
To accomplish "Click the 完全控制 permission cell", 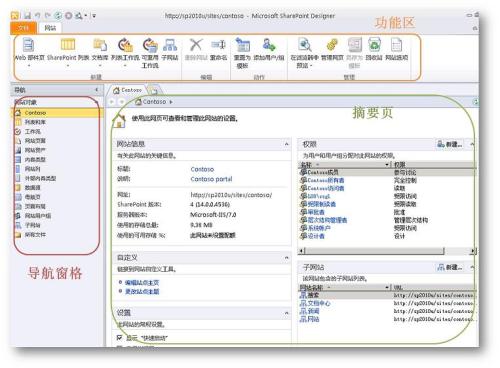I will (x=405, y=180).
